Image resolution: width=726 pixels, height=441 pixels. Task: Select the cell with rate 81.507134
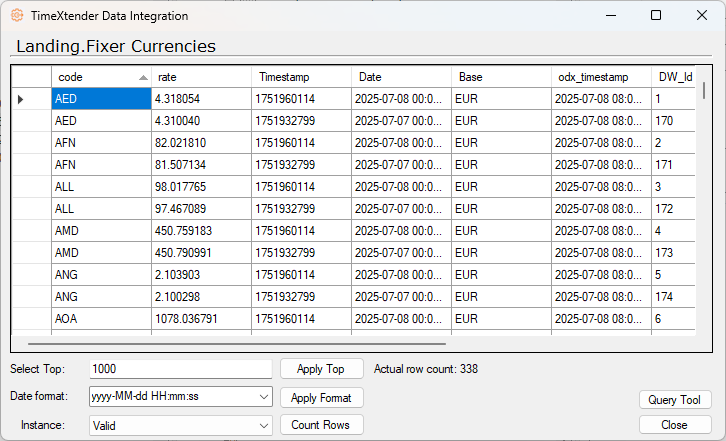[201, 165]
